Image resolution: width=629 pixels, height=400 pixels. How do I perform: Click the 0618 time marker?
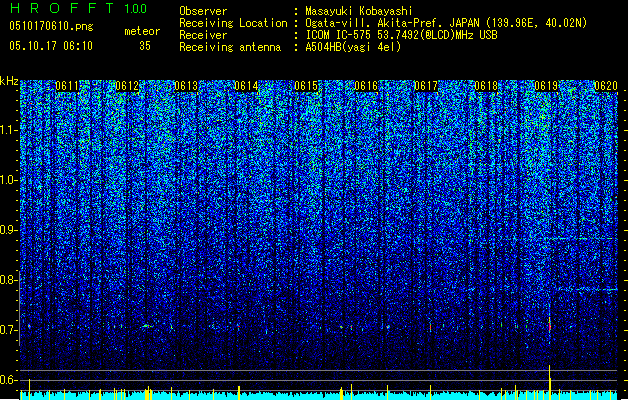[486, 86]
